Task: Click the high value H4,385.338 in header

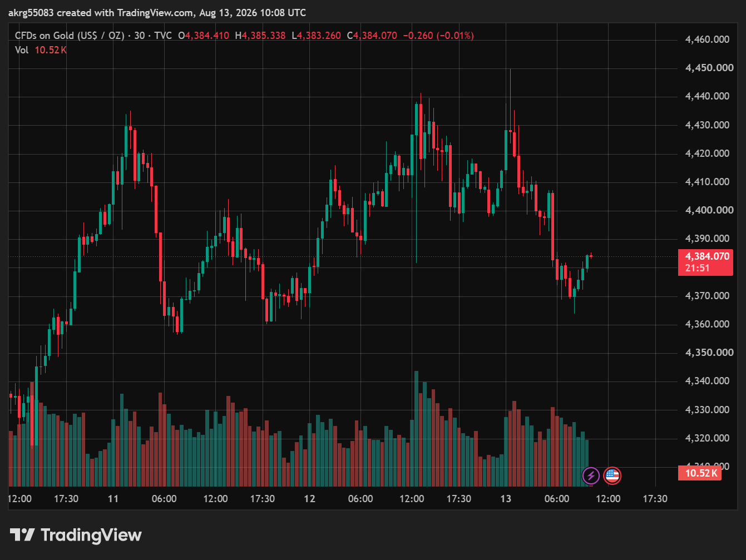Action: coord(260,36)
